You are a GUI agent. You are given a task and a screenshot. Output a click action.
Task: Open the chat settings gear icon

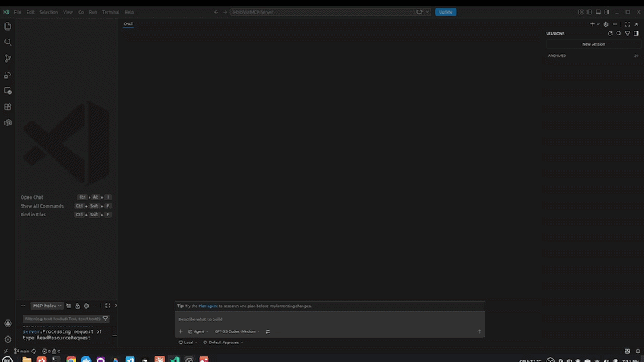click(606, 24)
